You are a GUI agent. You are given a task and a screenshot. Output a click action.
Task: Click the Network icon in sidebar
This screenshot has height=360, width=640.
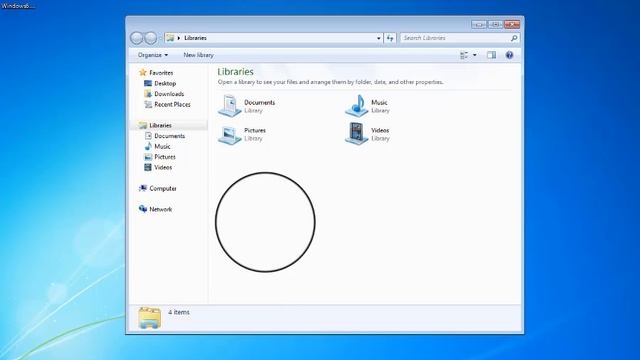pyautogui.click(x=142, y=209)
